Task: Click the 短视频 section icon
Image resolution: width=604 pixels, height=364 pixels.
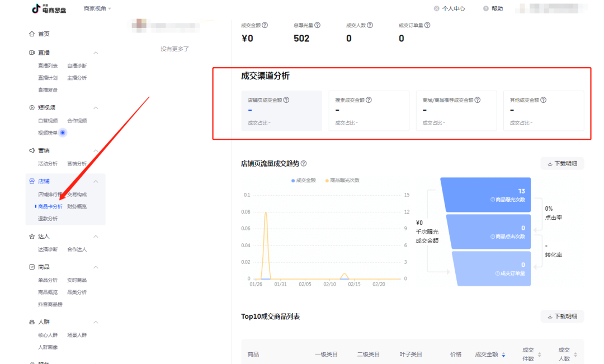Action: (31, 107)
